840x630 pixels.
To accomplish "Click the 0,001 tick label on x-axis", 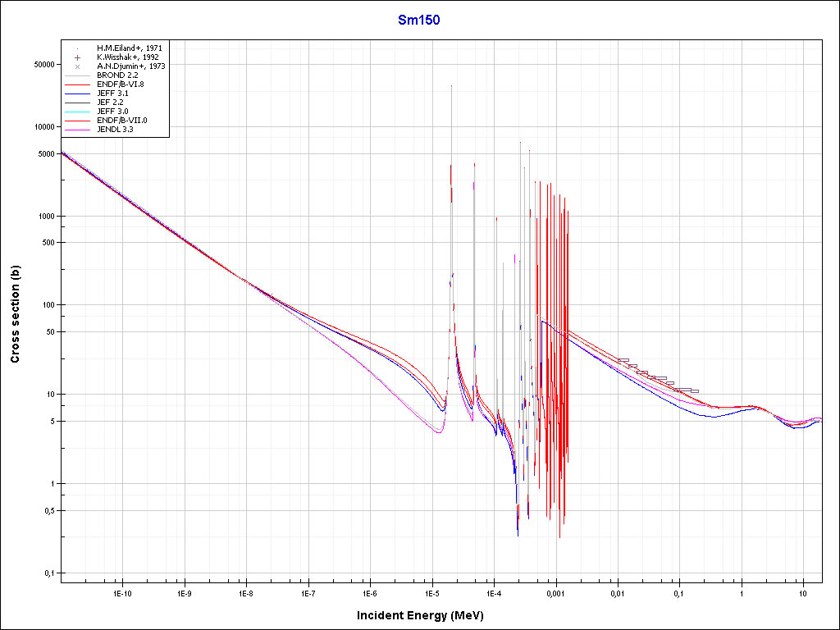I will 555,591.
